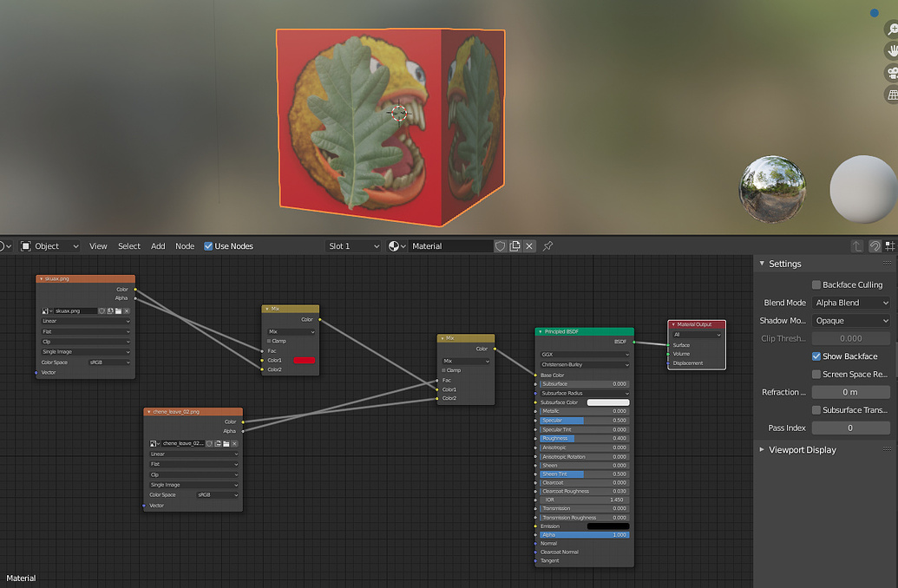898x588 pixels.
Task: Open the Blend Mode Alpha Blend dropdown
Action: 851,303
